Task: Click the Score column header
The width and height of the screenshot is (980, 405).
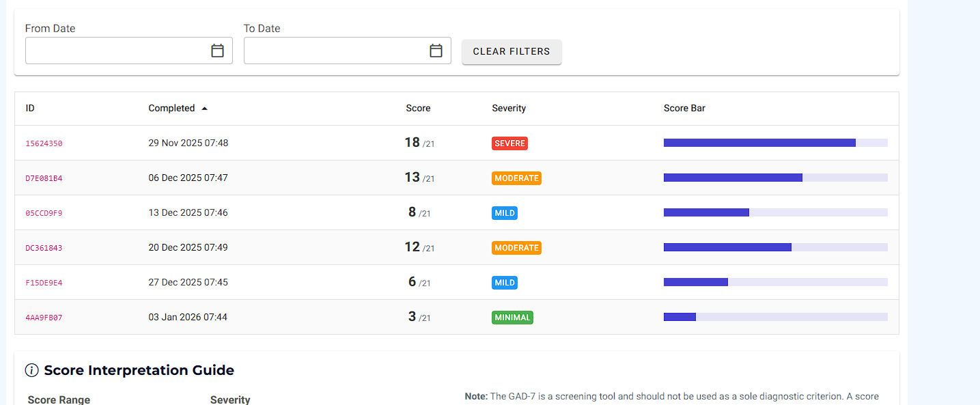Action: (418, 108)
